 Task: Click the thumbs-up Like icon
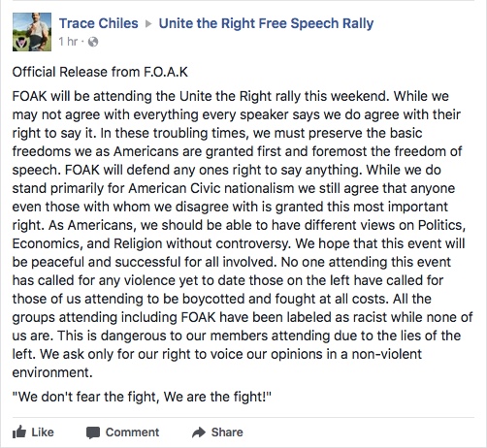coord(19,432)
